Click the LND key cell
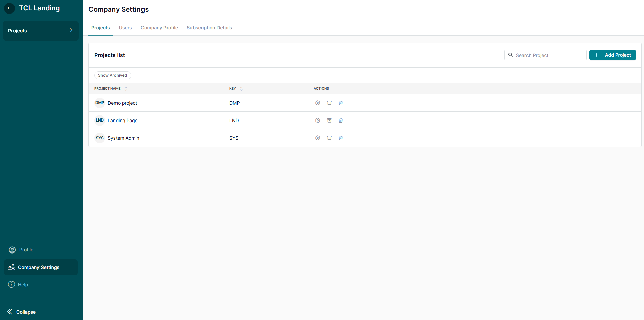644x320 pixels. (x=234, y=121)
